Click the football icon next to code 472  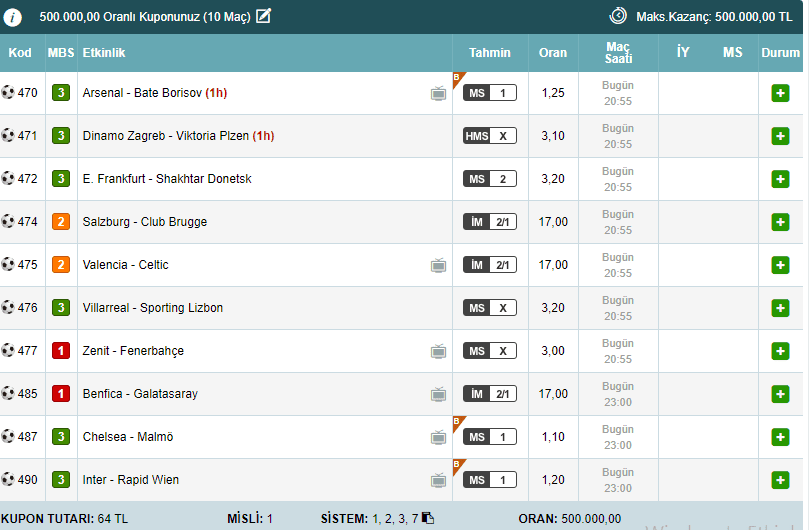pos(8,178)
